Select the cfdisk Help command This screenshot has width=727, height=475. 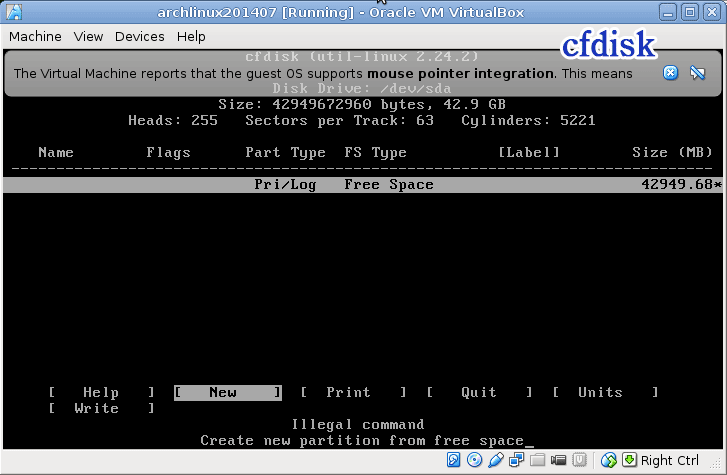(x=101, y=392)
